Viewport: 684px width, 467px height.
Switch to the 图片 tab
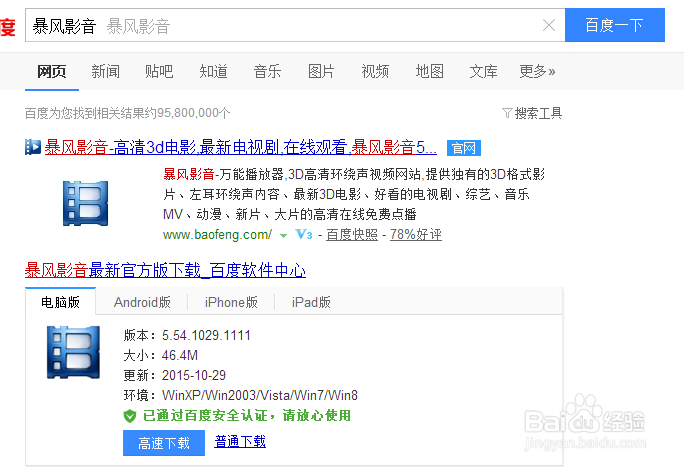coord(321,71)
